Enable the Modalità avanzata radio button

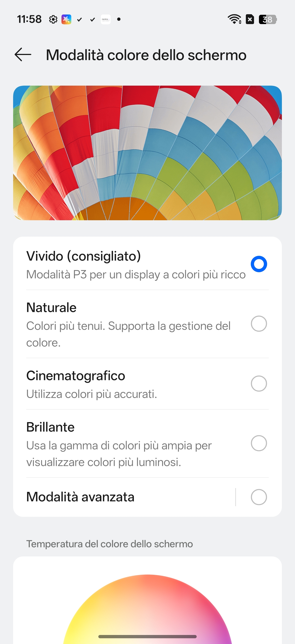pyautogui.click(x=259, y=497)
